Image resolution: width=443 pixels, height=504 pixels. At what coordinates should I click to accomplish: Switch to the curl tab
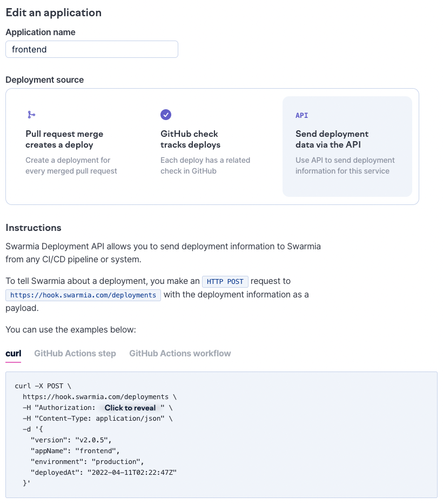14,354
